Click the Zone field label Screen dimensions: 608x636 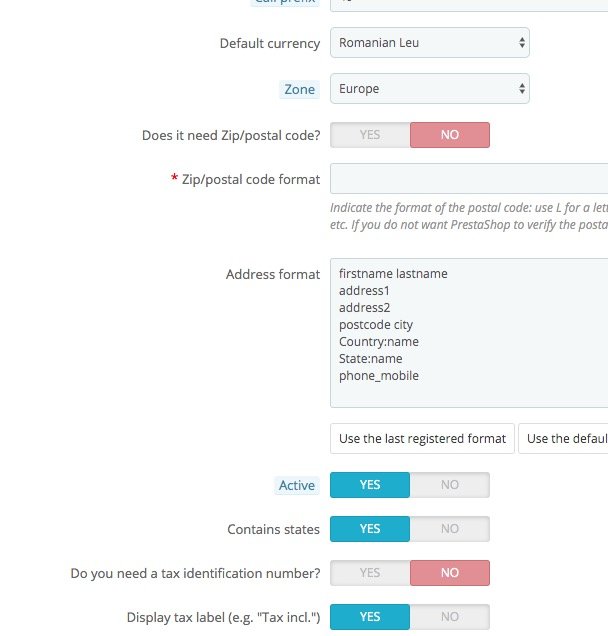(x=300, y=89)
